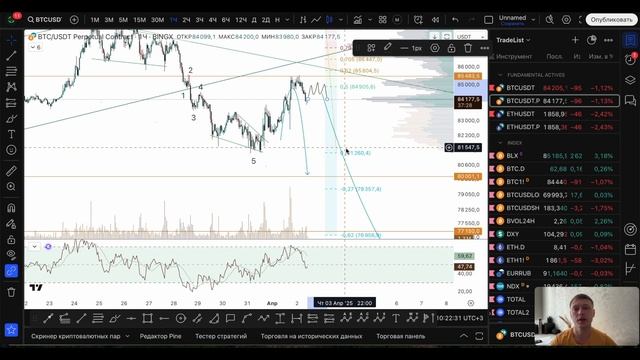
Task: Open the alert clock icon in the top toolbar
Action: (418, 20)
